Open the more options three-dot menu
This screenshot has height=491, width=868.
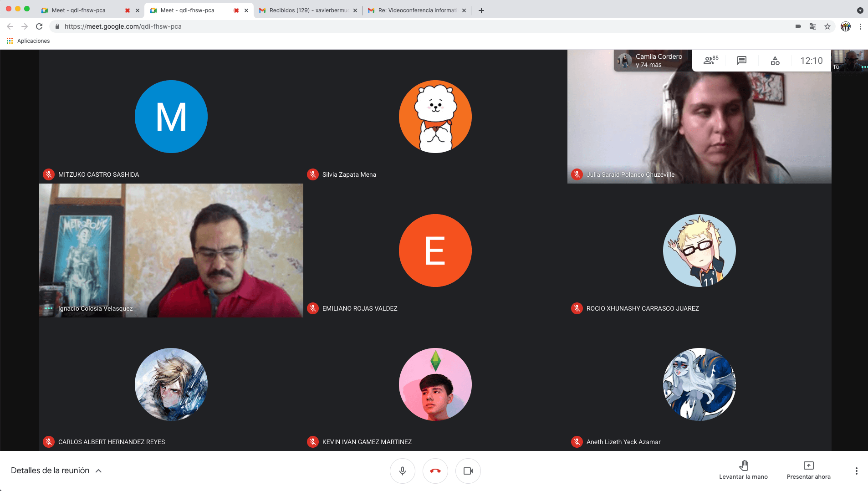(856, 471)
